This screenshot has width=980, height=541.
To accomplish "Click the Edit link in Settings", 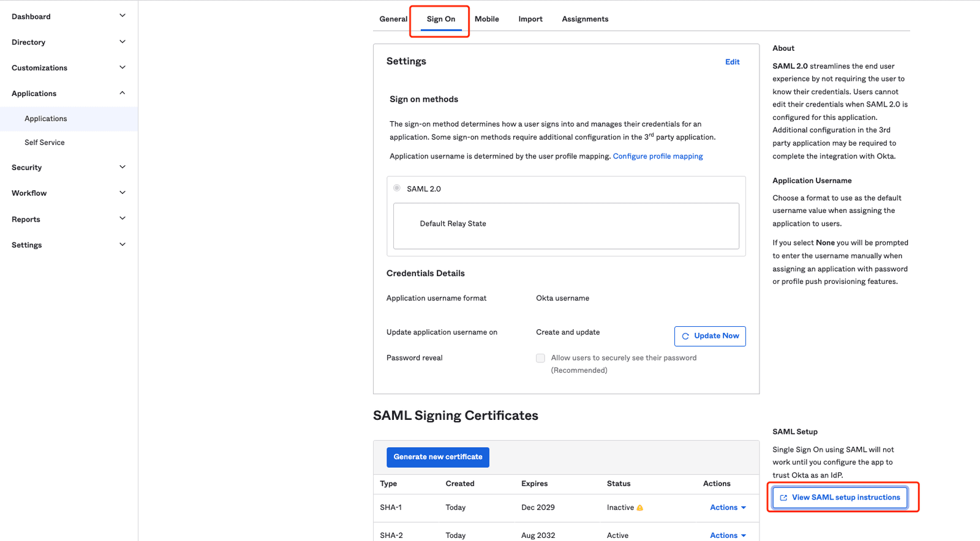I will pos(733,62).
